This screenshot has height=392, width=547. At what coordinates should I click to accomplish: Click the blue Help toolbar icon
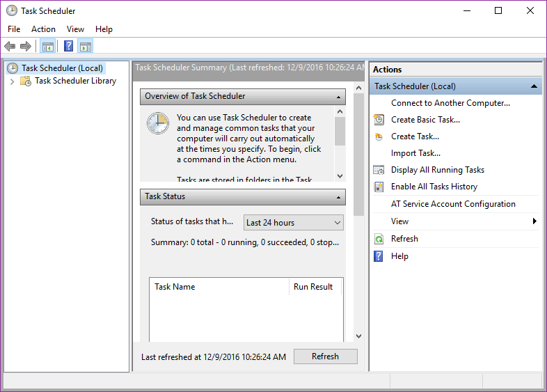pos(68,46)
